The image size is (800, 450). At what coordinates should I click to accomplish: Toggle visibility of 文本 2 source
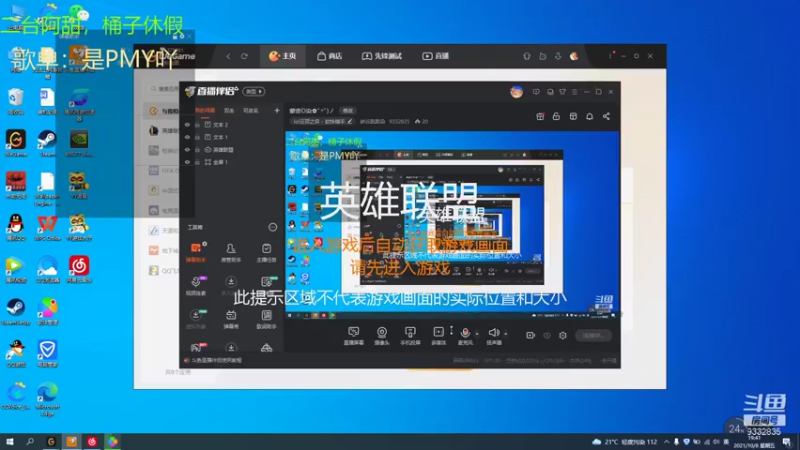pyautogui.click(x=187, y=124)
